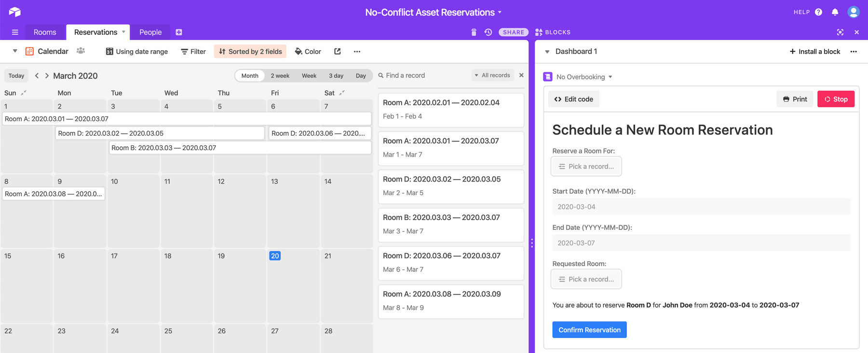The width and height of the screenshot is (868, 353).
Task: Expand the No Overbooking block dropdown
Action: [x=610, y=77]
